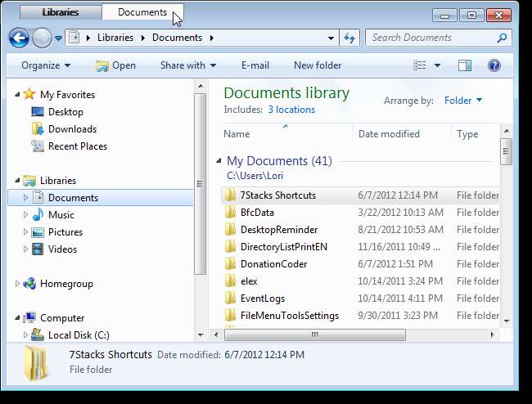Collapse the Libraries tree group
Viewport: 532px width, 404px height.
pyautogui.click(x=17, y=181)
